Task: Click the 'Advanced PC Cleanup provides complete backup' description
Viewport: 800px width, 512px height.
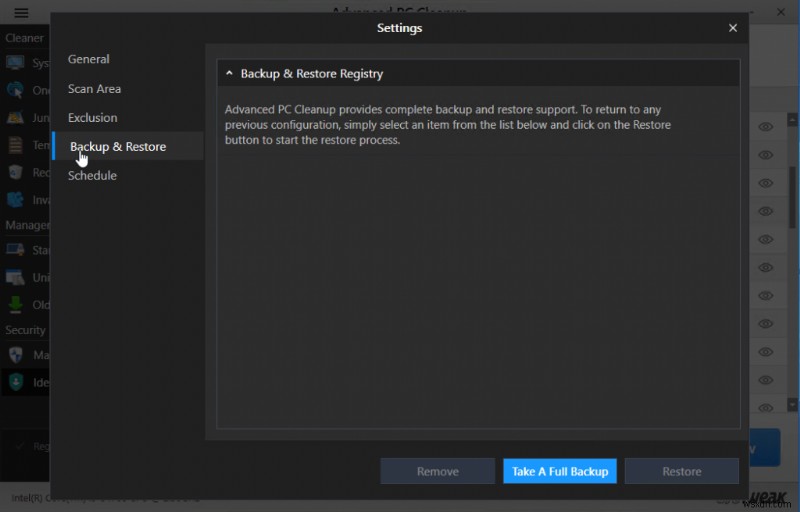Action: click(x=448, y=125)
